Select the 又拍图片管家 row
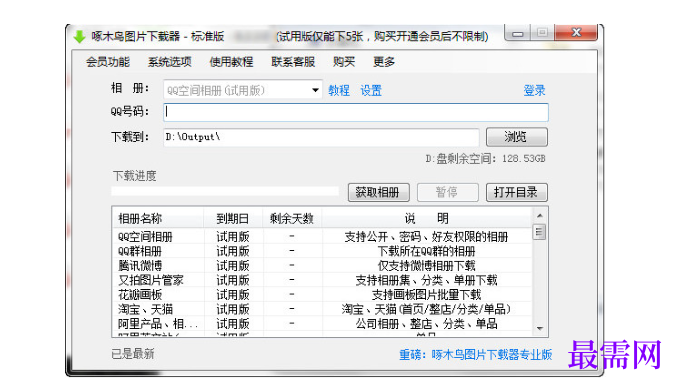 pyautogui.click(x=322, y=280)
